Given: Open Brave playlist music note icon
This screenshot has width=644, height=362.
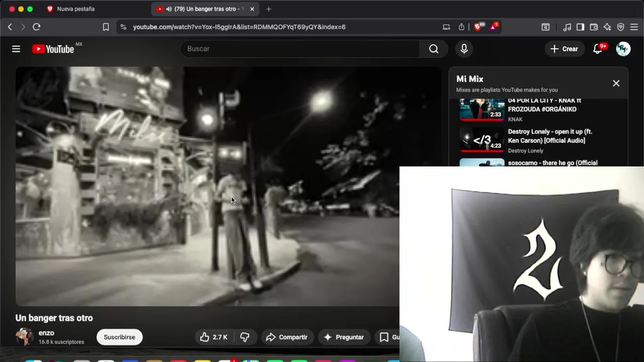Looking at the screenshot, I should pyautogui.click(x=567, y=27).
